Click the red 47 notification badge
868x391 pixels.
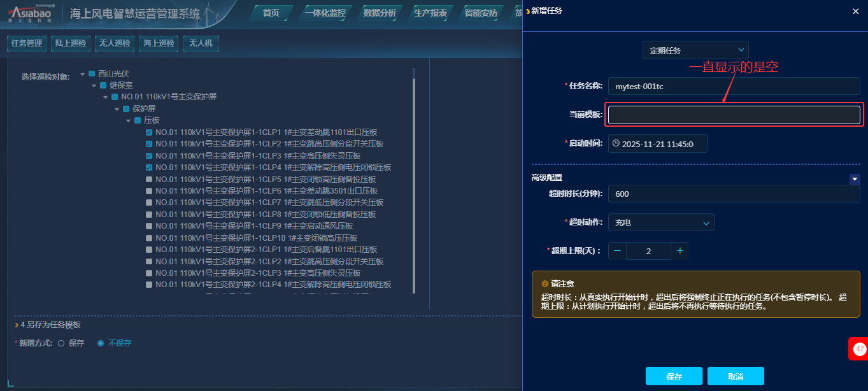[859, 349]
